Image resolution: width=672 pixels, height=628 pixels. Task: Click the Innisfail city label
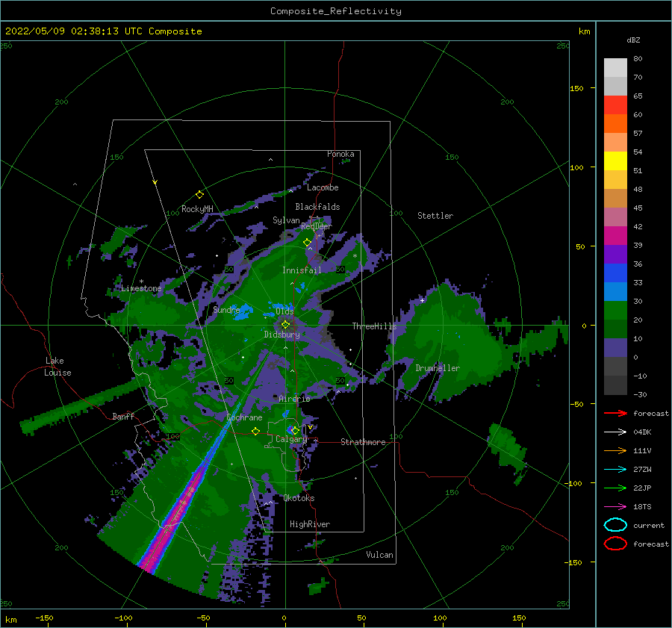(302, 270)
